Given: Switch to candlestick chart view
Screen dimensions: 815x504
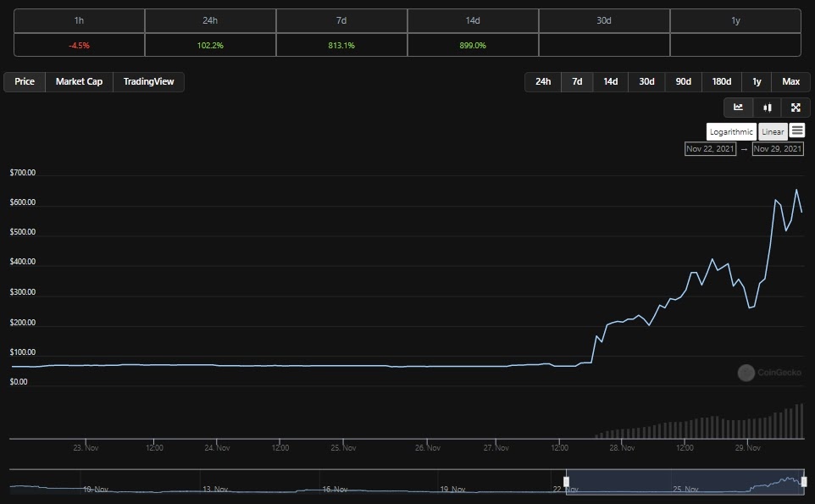Looking at the screenshot, I should (767, 108).
